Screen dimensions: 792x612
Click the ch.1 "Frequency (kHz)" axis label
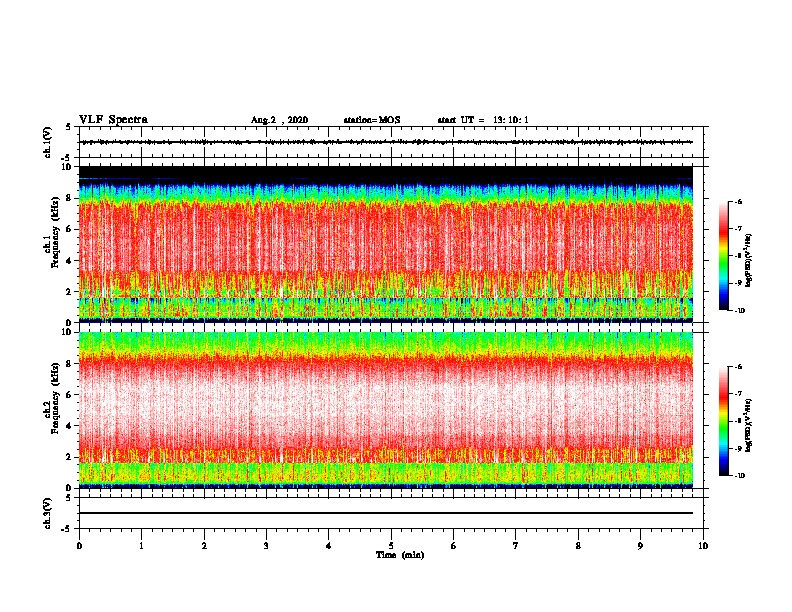point(55,232)
